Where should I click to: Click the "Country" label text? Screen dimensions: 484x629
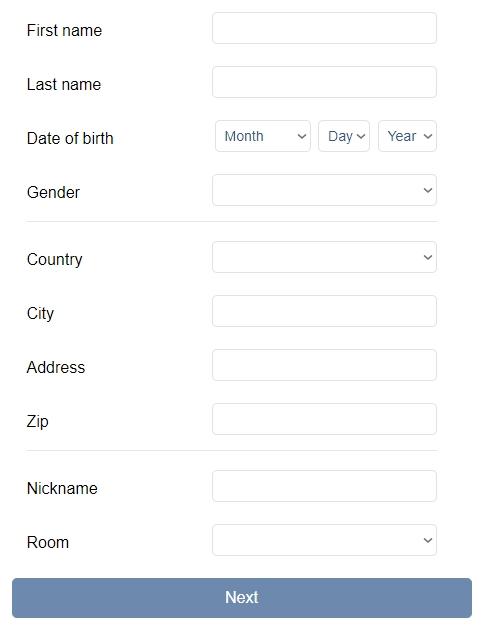click(x=55, y=260)
